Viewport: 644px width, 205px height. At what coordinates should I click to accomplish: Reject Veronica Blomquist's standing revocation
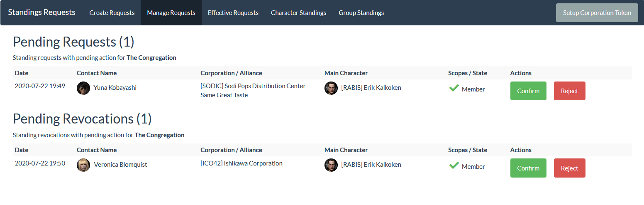click(x=569, y=168)
